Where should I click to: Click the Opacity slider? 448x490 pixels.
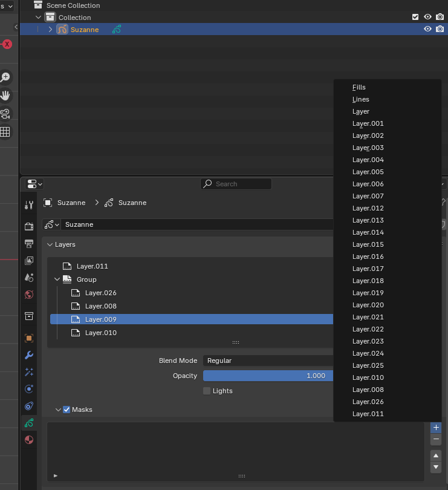268,376
